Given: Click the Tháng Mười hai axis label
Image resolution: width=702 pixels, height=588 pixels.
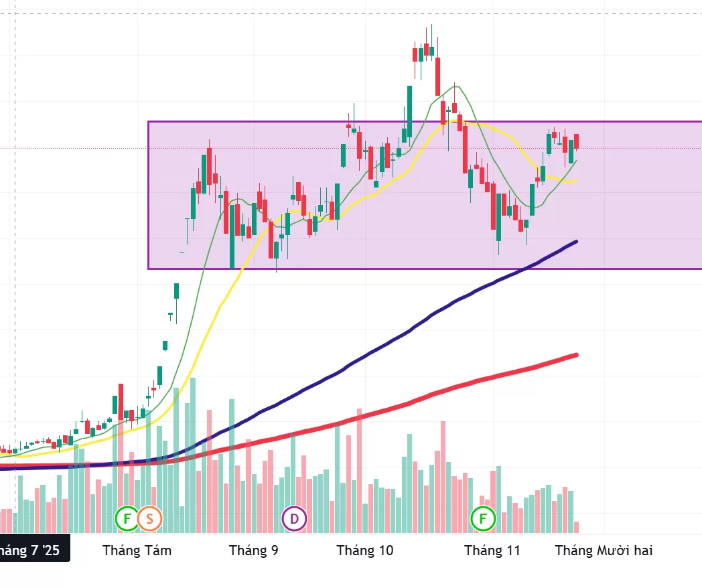Looking at the screenshot, I should [604, 550].
